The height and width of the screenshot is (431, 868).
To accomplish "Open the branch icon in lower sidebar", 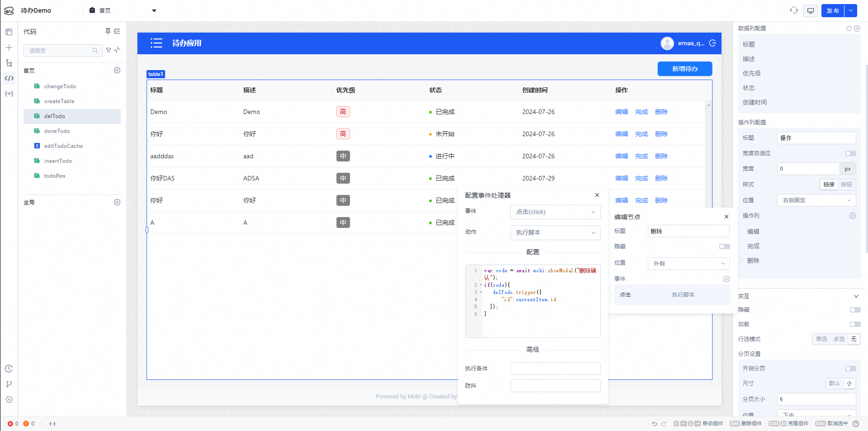I will coord(9,384).
